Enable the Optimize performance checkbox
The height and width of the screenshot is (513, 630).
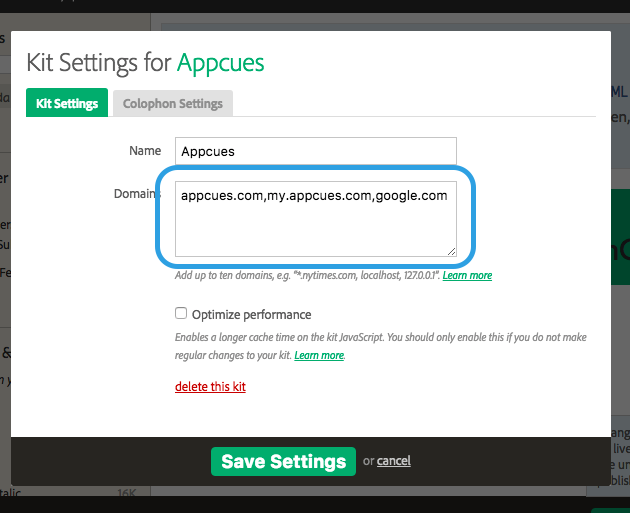pos(181,313)
